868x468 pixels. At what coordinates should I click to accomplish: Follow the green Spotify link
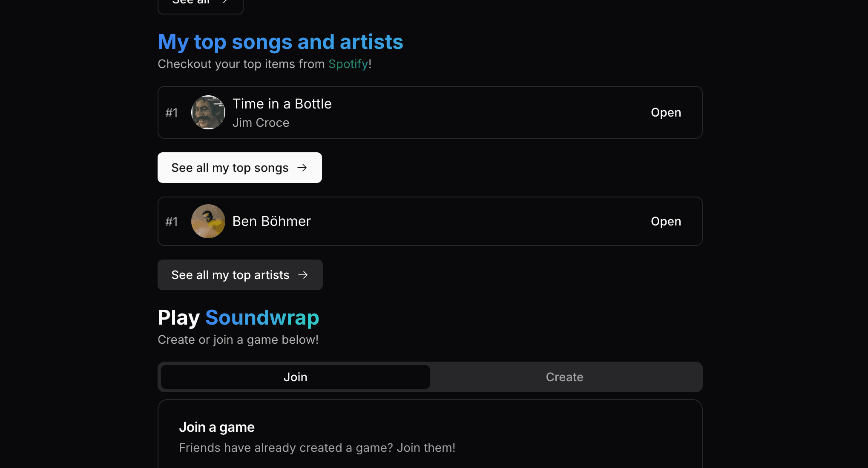[x=348, y=64]
